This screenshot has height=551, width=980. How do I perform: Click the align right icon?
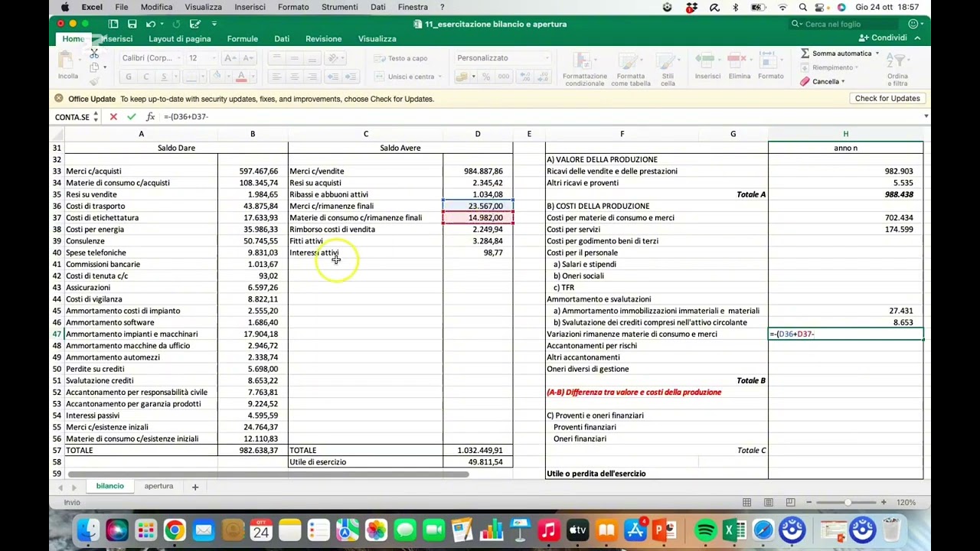(312, 77)
